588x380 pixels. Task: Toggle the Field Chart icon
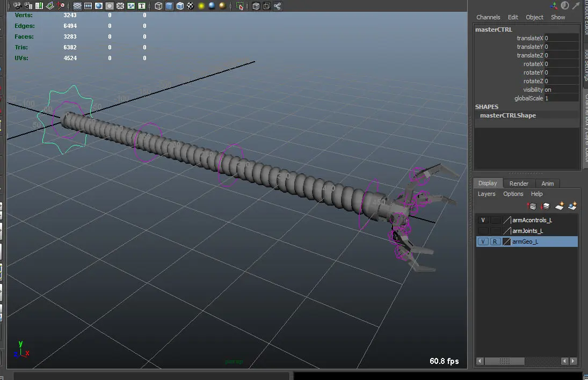click(x=120, y=5)
